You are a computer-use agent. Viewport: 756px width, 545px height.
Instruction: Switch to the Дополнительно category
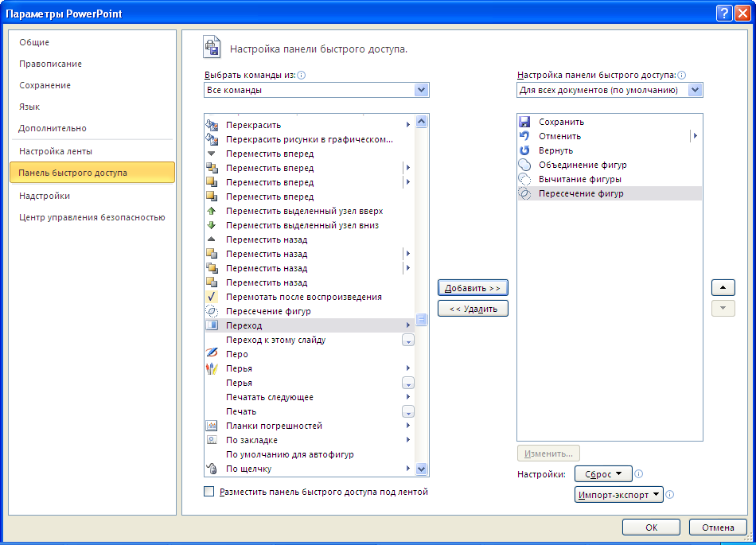(x=52, y=128)
